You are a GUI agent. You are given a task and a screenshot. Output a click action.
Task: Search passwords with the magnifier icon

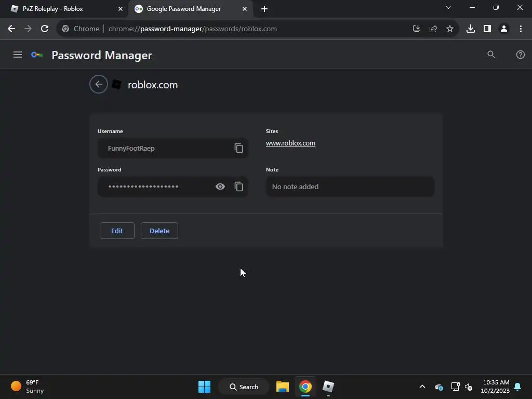click(491, 54)
